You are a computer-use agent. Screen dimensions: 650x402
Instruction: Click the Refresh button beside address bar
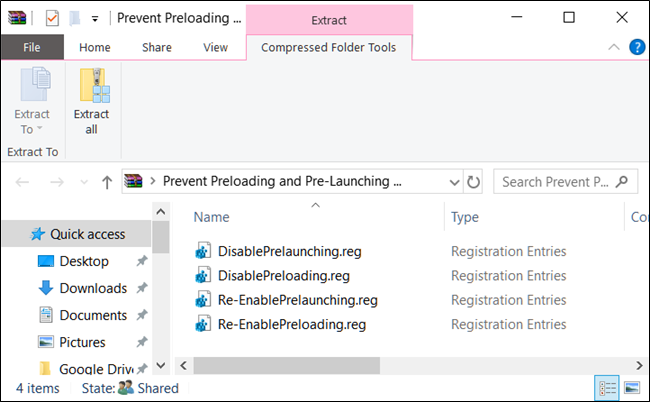(x=474, y=182)
